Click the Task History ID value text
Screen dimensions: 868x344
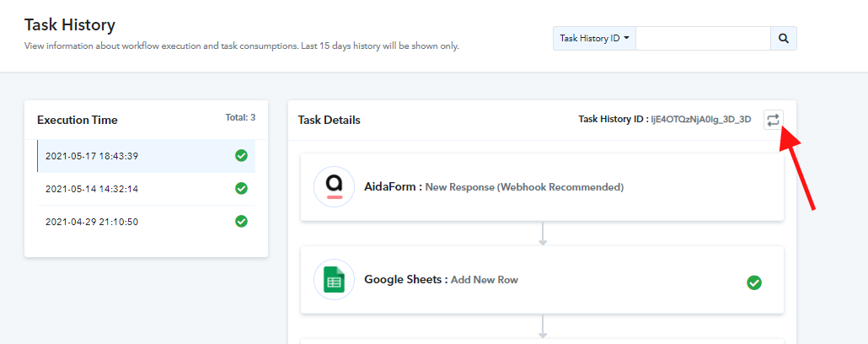click(701, 119)
